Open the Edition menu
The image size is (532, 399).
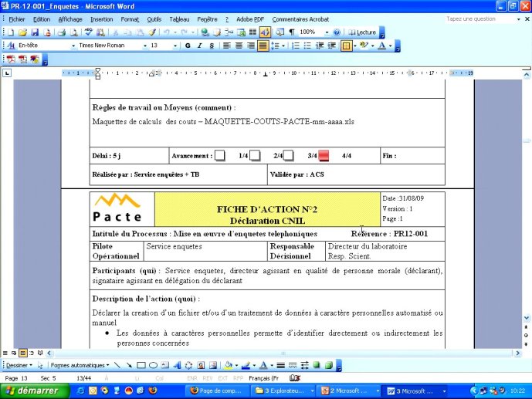tap(42, 19)
